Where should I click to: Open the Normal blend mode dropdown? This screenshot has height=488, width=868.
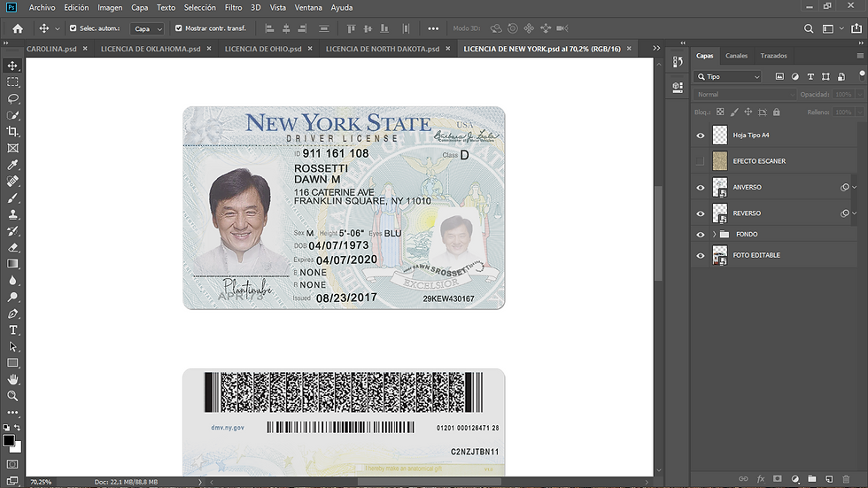(745, 94)
